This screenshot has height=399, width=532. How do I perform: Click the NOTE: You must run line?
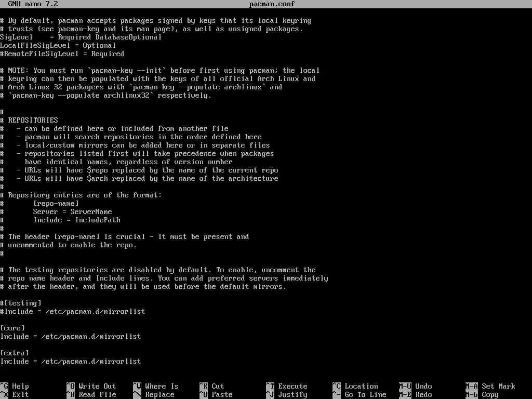[160, 71]
